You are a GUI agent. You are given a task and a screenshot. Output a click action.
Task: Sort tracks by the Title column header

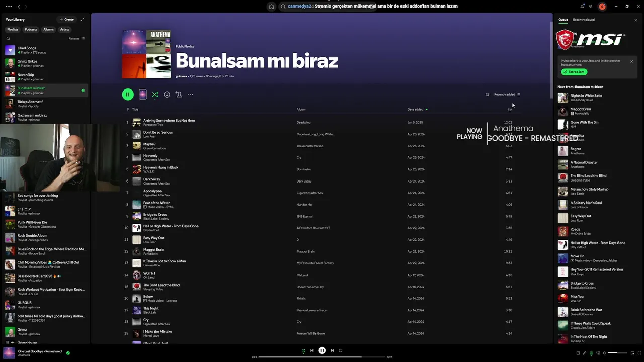click(135, 109)
